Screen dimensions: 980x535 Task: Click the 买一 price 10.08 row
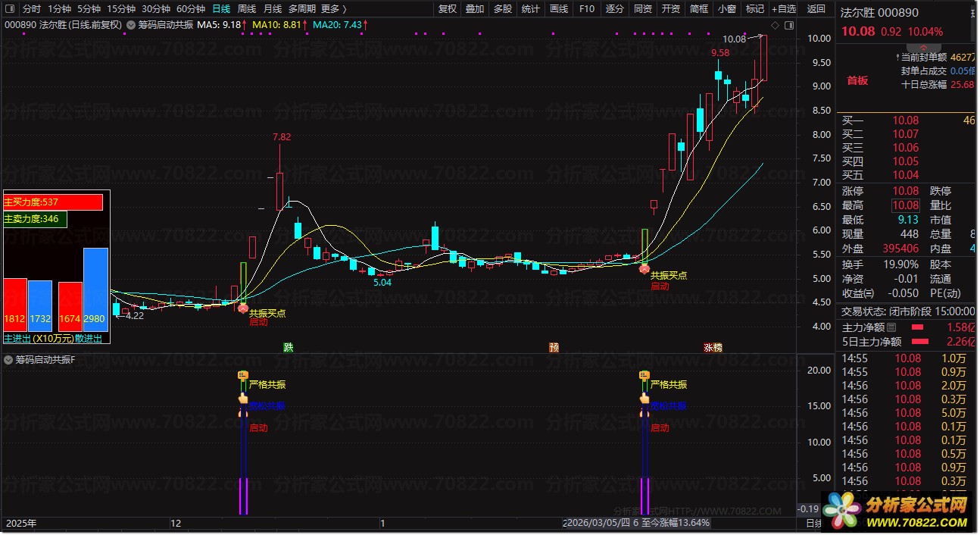coord(907,120)
